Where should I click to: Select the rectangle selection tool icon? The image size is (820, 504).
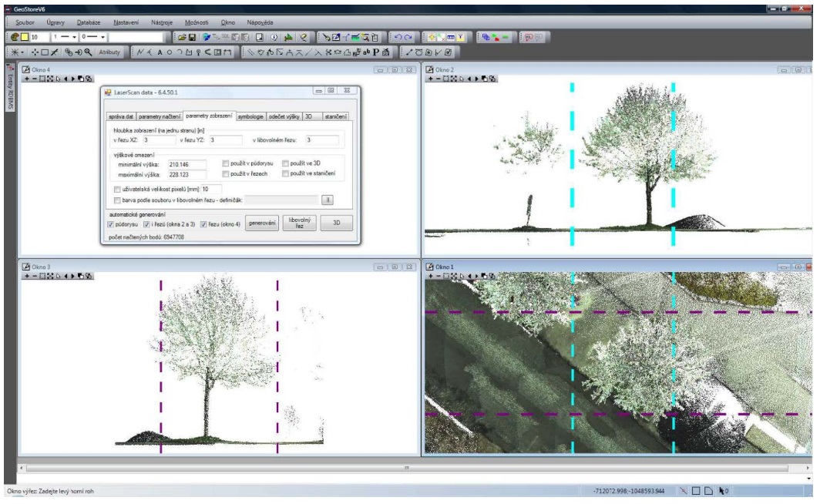pos(45,52)
